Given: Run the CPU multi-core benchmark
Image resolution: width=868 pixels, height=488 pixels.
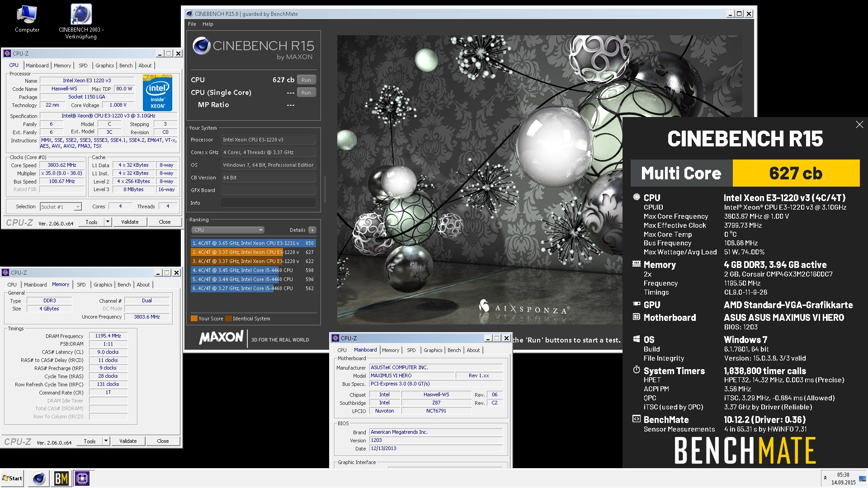Looking at the screenshot, I should coord(306,80).
